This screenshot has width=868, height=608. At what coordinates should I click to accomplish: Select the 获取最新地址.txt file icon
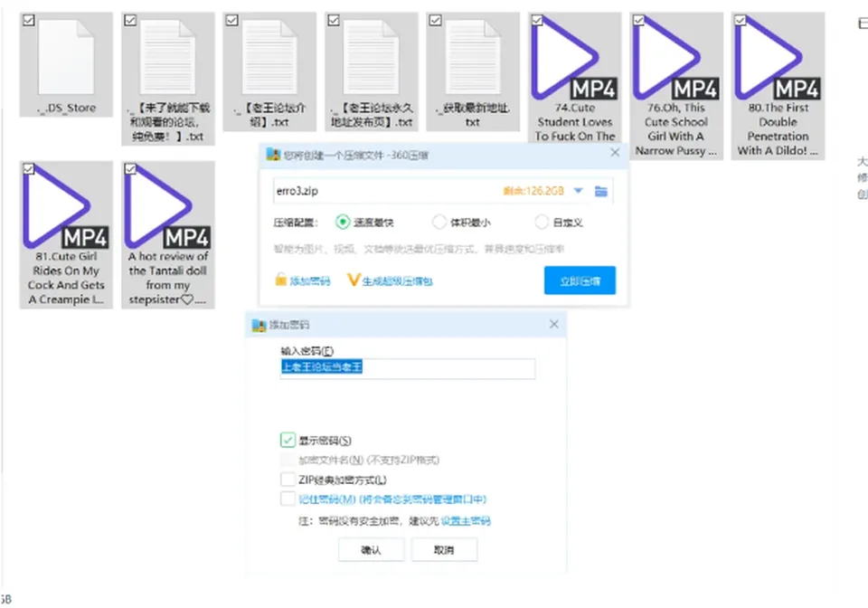(473, 58)
